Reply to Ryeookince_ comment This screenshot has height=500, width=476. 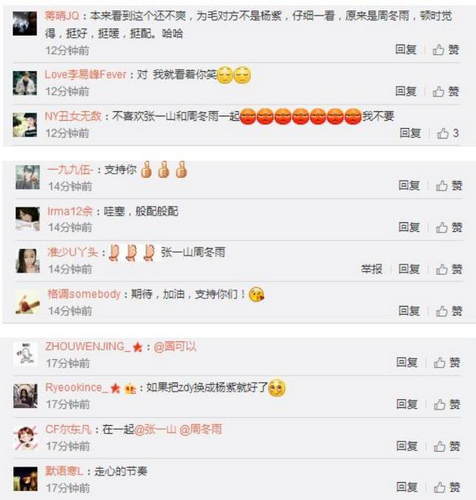407,404
